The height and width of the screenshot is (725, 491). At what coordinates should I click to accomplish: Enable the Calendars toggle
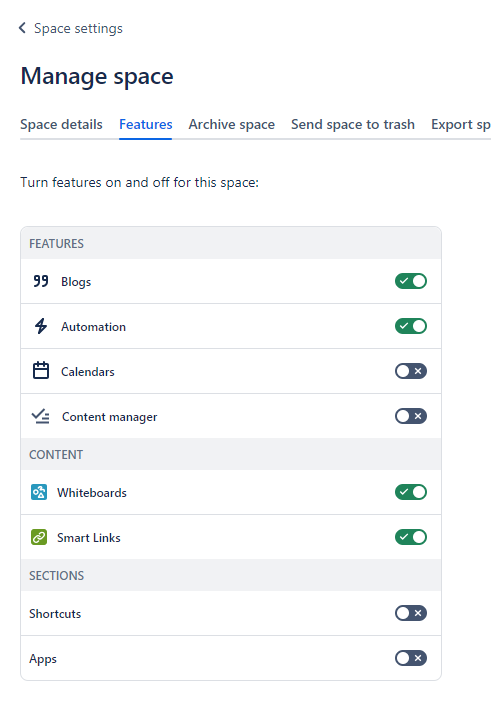point(411,371)
